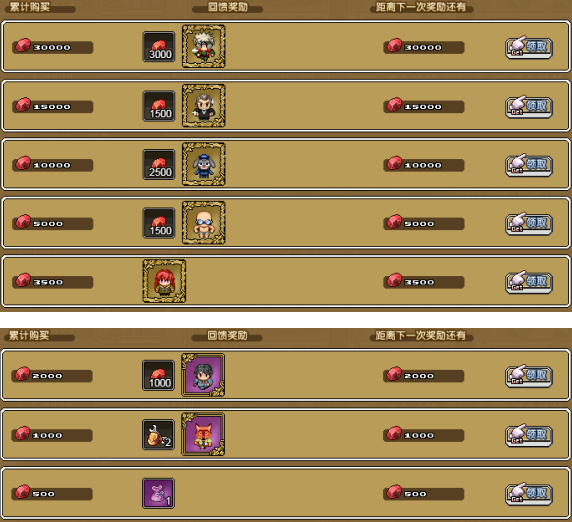The width and height of the screenshot is (572, 522).
Task: Click the 1000 ruby reward icon
Action: click(158, 375)
